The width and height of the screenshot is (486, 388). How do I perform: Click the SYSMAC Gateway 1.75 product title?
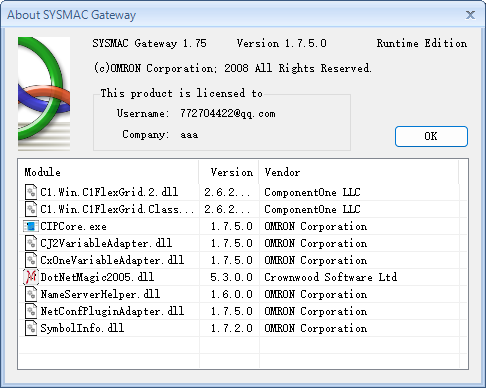(150, 43)
